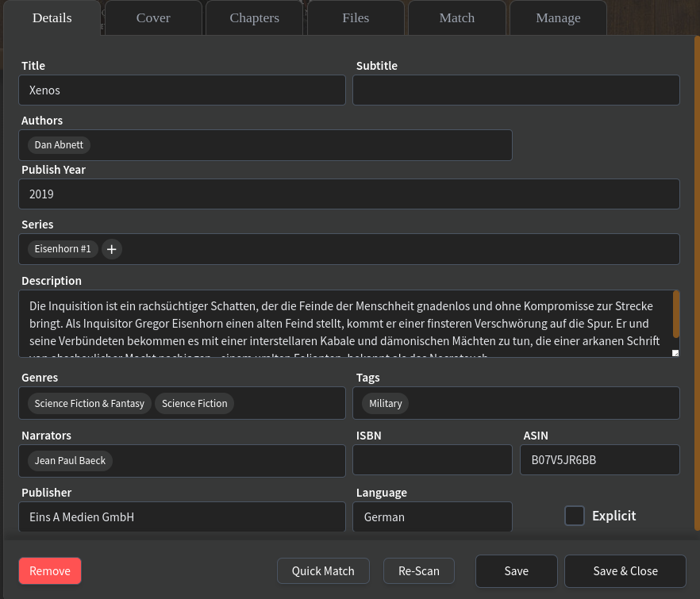Click the Eisenhorn #1 series chip
Viewport: 700px width, 599px height.
coord(63,248)
